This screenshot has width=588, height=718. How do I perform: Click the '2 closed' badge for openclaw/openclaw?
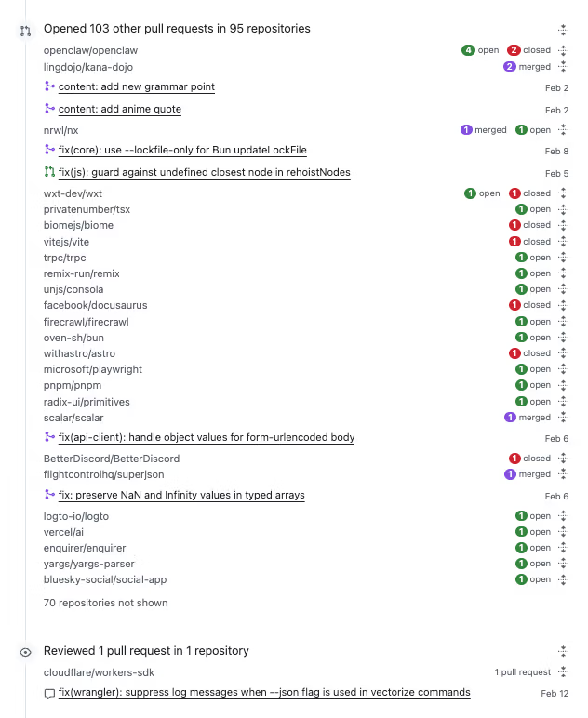[x=529, y=50]
